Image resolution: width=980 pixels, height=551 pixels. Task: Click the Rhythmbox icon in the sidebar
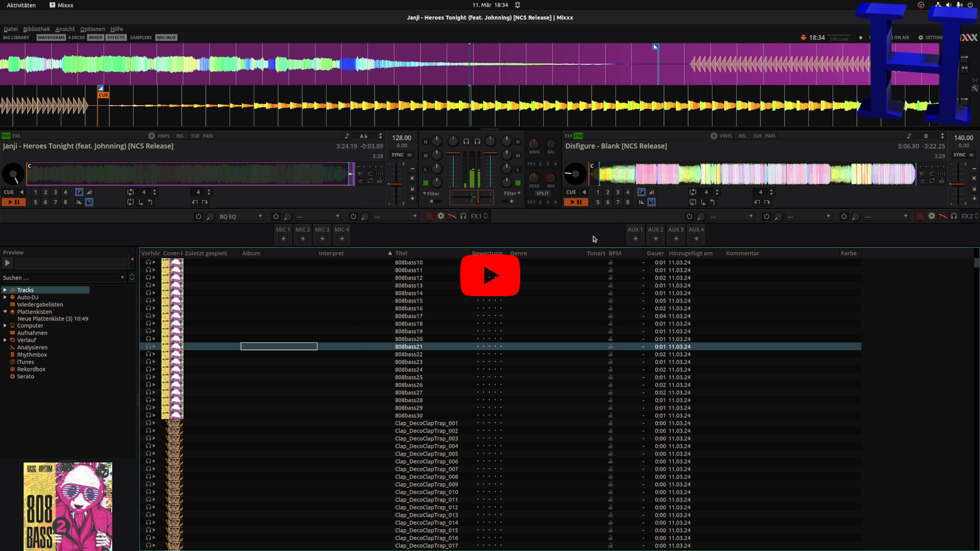12,355
